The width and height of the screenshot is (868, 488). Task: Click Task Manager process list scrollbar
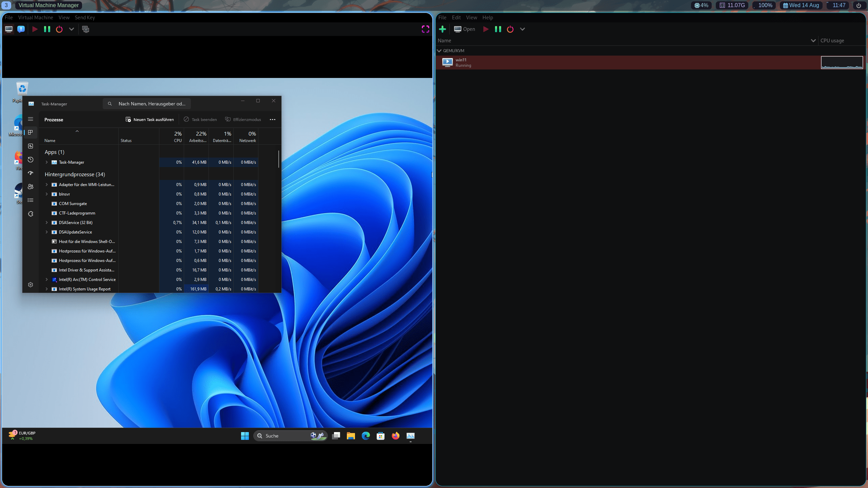tap(279, 159)
